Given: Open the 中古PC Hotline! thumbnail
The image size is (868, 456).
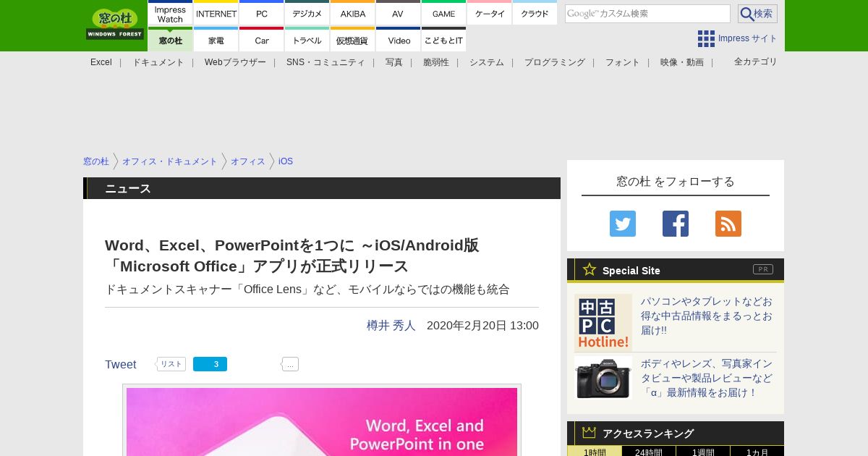Looking at the screenshot, I should (x=603, y=323).
